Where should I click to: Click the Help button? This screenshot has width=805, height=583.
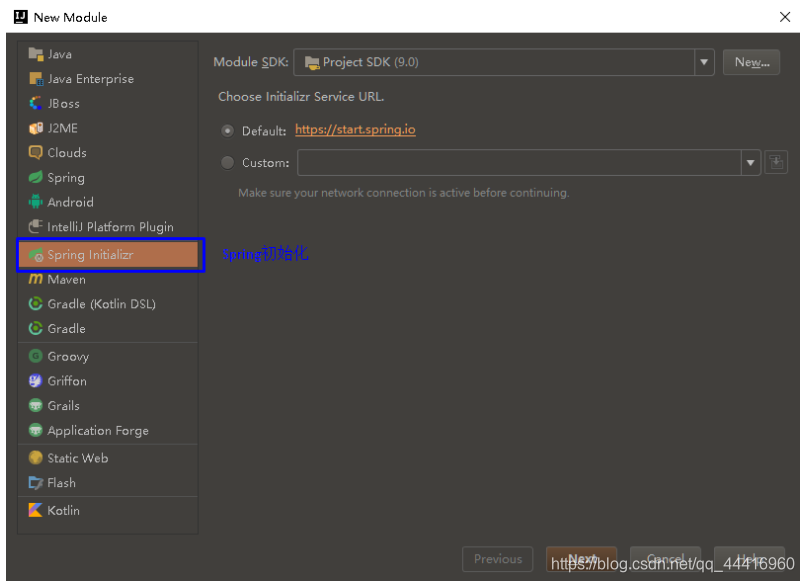(x=750, y=559)
